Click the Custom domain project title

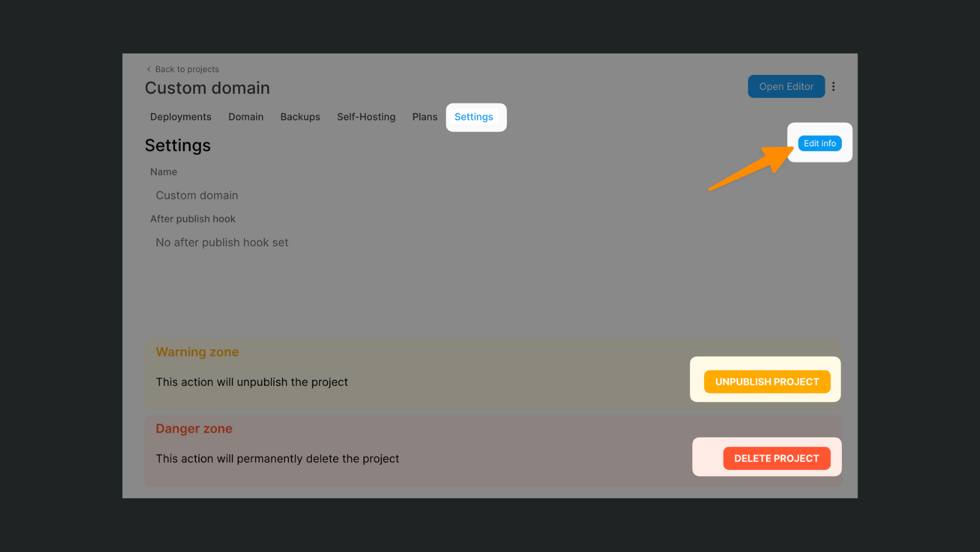coord(207,88)
